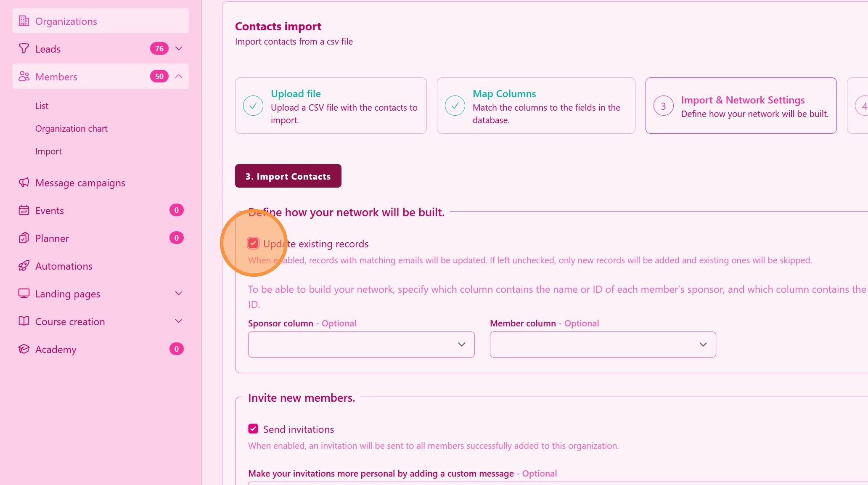Click the Course creation book icon
The width and height of the screenshot is (868, 485).
click(24, 321)
